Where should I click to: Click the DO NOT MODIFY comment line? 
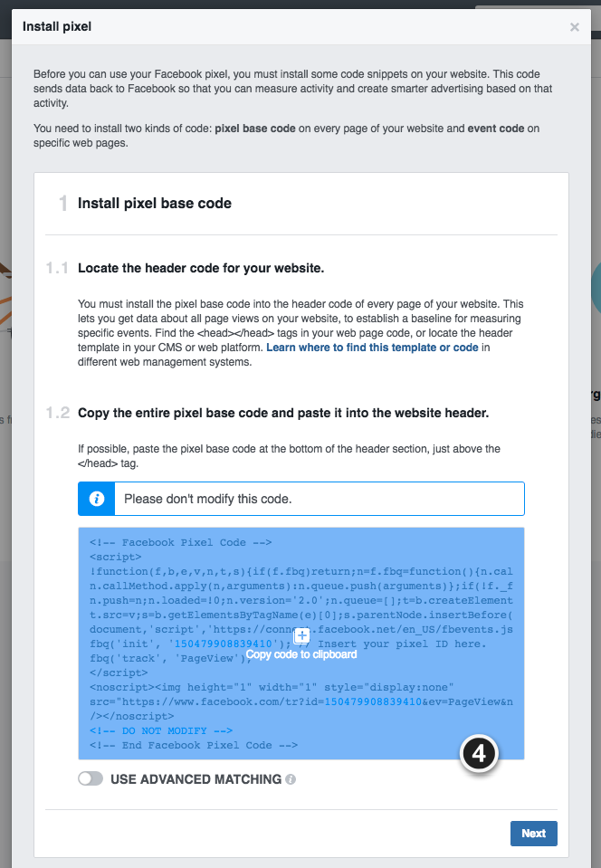161,730
